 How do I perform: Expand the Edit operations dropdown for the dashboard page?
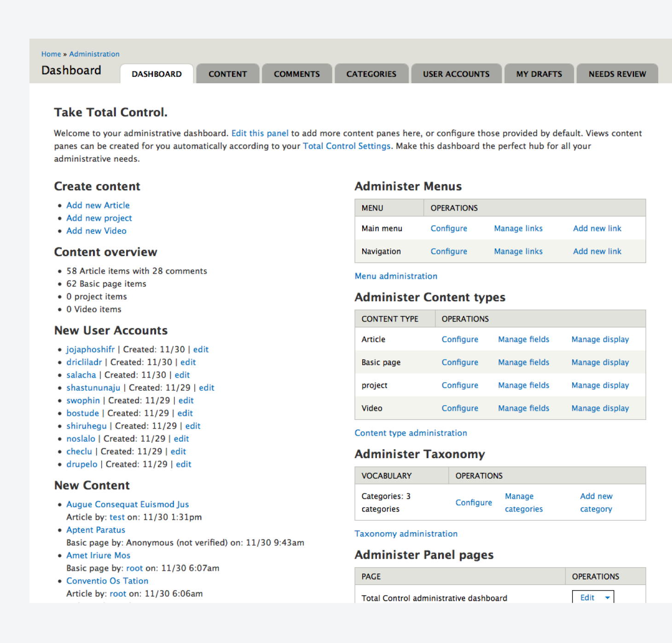point(607,597)
